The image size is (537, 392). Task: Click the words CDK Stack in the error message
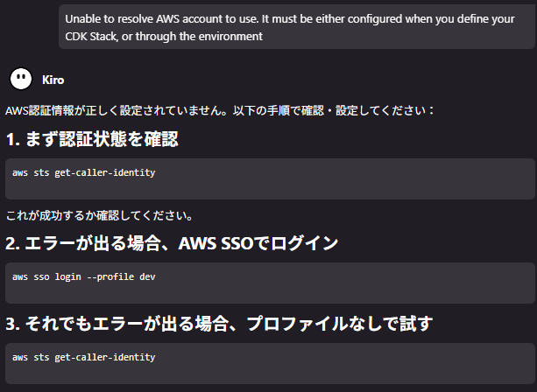point(91,36)
